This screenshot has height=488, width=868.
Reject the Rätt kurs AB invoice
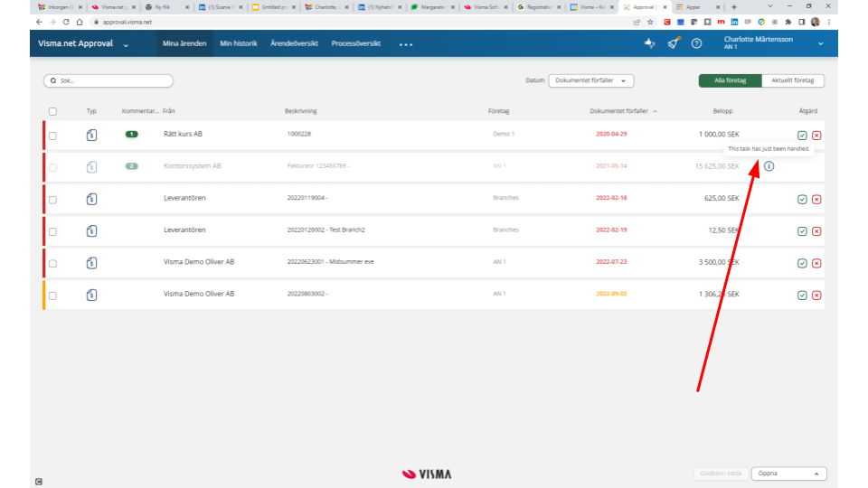[816, 135]
